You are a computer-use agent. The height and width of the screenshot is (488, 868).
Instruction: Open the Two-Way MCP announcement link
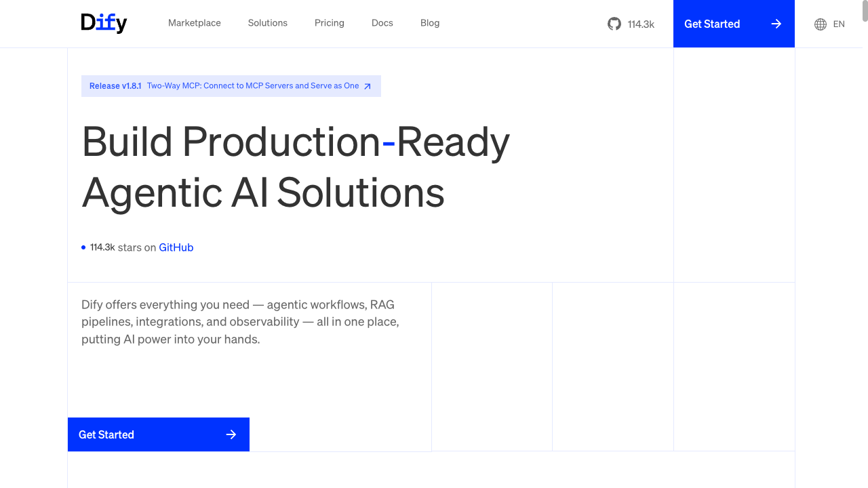click(x=253, y=86)
